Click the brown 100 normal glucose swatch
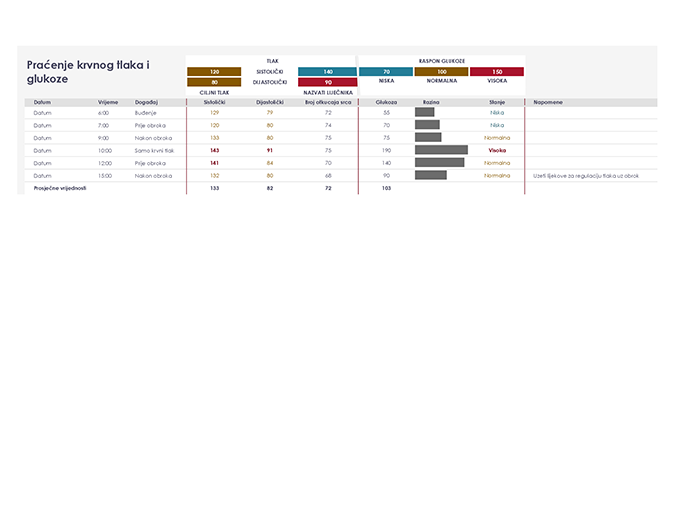The width and height of the screenshot is (675, 520). click(441, 71)
